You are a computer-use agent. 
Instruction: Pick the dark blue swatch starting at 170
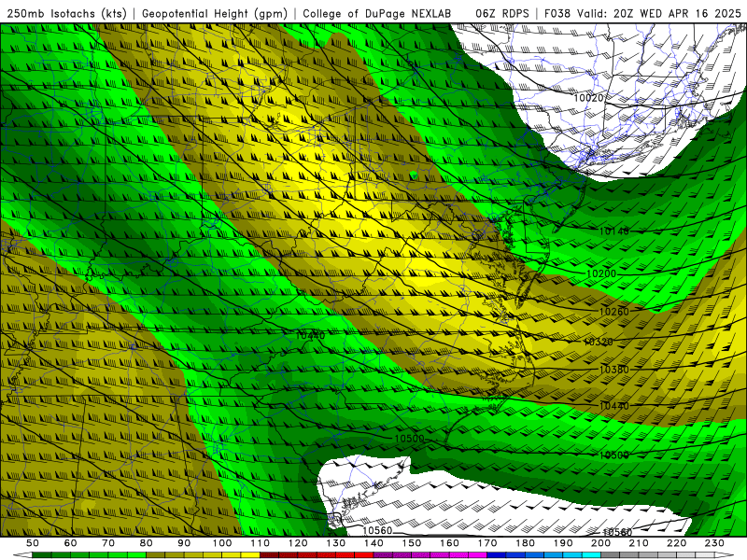[x=497, y=554]
